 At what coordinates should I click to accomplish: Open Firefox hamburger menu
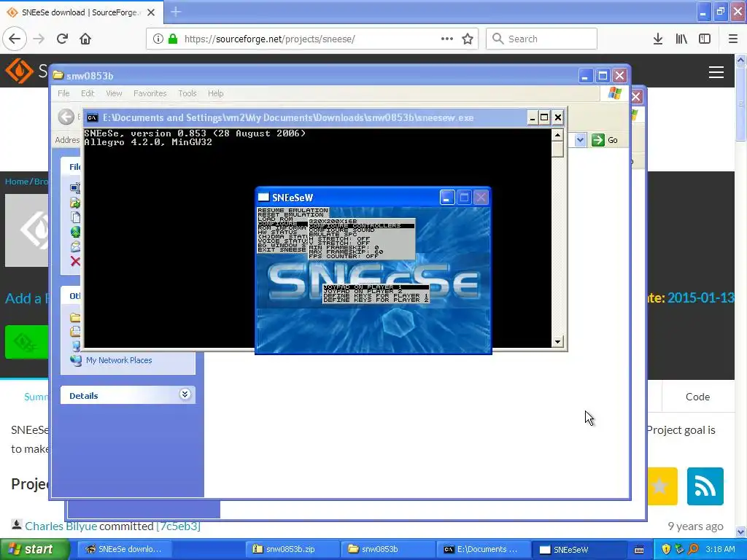pyautogui.click(x=732, y=39)
